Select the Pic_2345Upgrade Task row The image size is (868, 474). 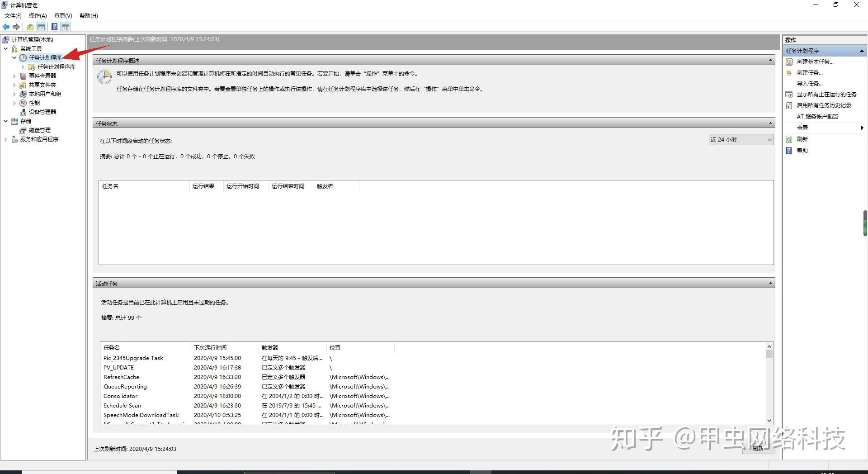tap(246, 358)
